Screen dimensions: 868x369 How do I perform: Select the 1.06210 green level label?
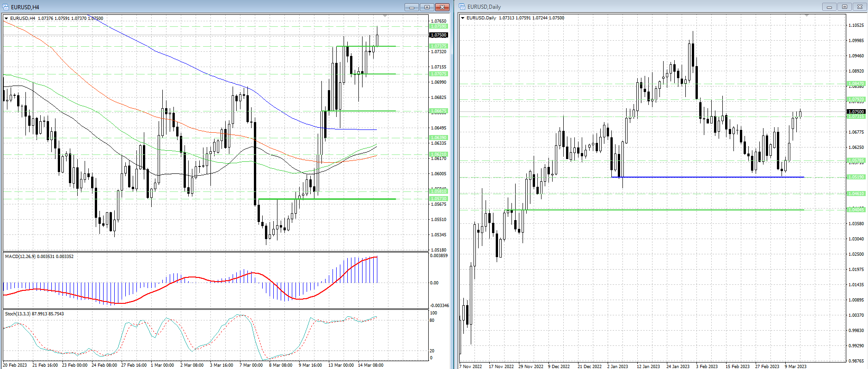[439, 154]
